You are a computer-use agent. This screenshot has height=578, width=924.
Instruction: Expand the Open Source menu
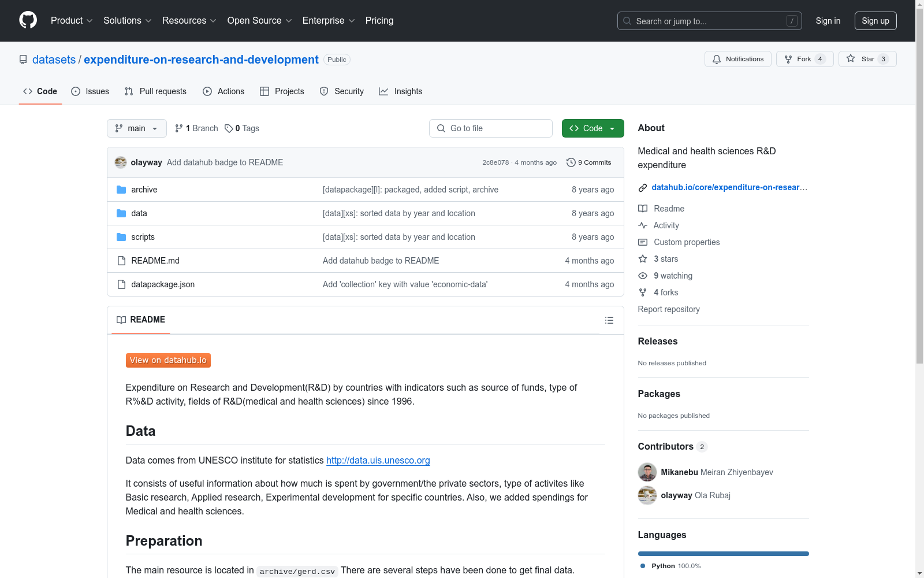(260, 21)
